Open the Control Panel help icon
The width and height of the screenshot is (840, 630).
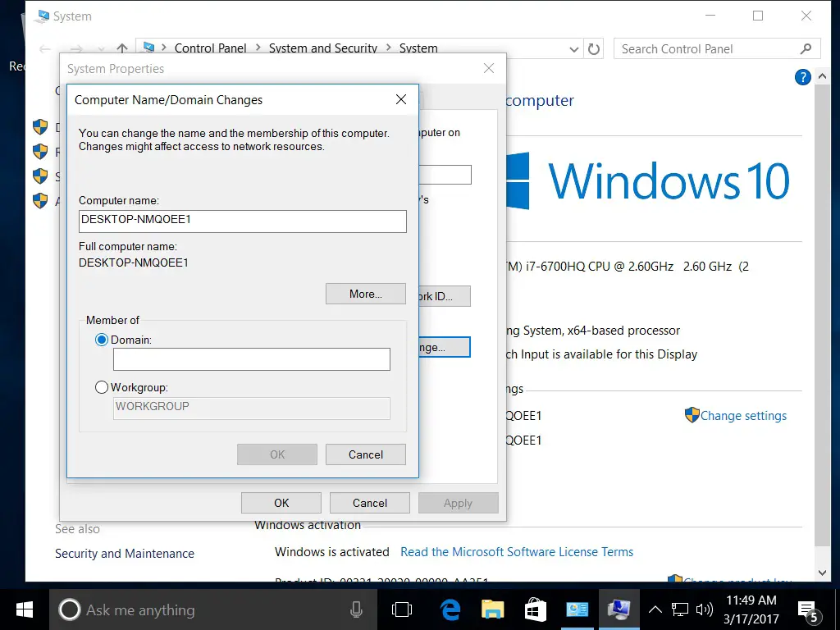coord(802,77)
